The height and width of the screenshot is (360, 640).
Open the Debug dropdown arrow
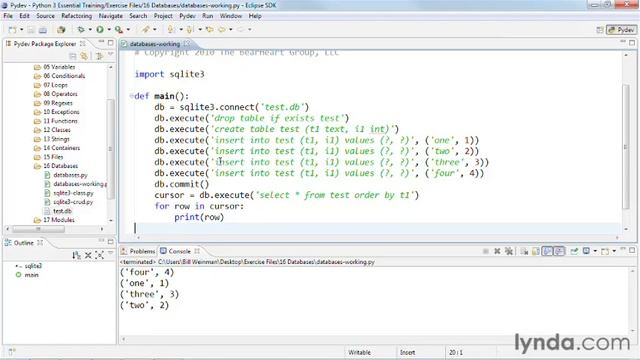tap(90, 29)
